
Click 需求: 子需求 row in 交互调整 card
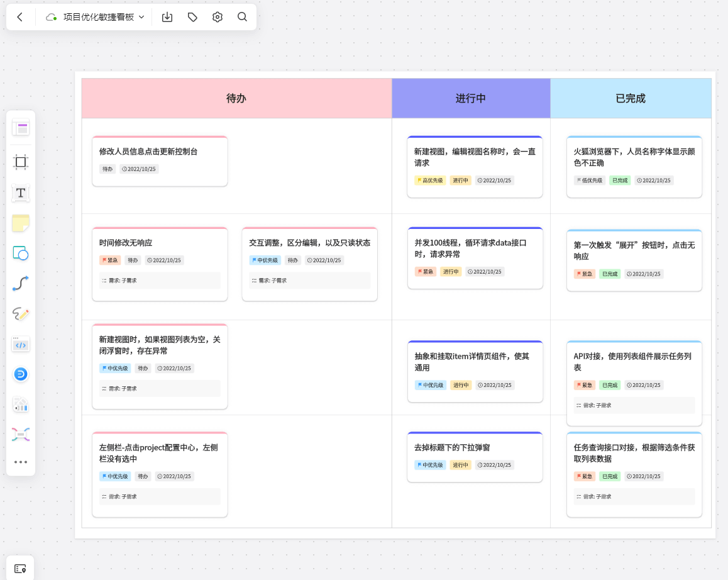310,281
